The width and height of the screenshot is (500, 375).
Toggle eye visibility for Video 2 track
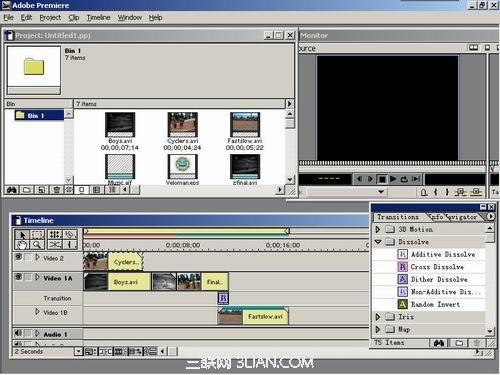tap(19, 257)
